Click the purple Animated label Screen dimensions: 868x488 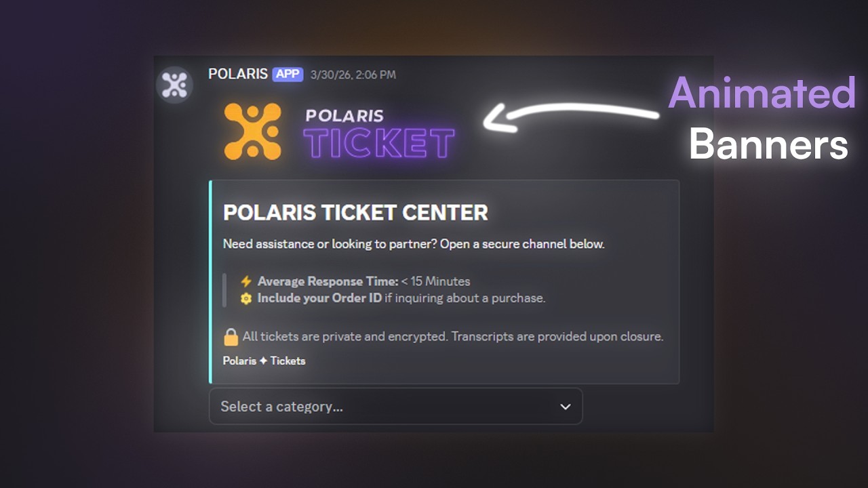762,93
